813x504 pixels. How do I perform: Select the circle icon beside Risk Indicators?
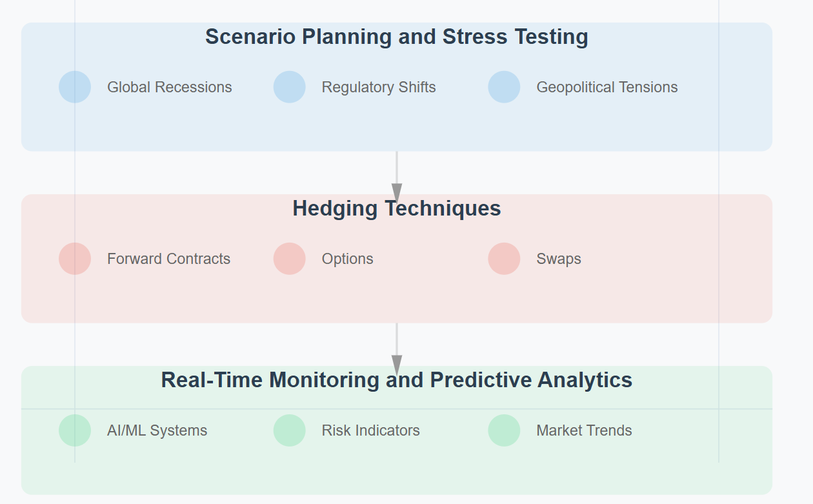(x=289, y=430)
